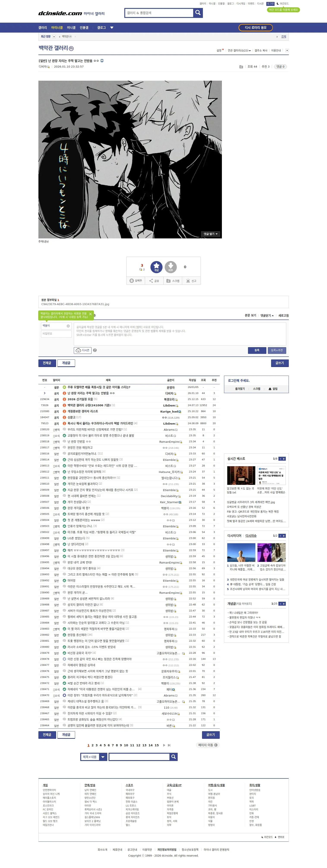Select the 미니갤 tab in nav bar
327x868 pixels.
[x=71, y=28]
